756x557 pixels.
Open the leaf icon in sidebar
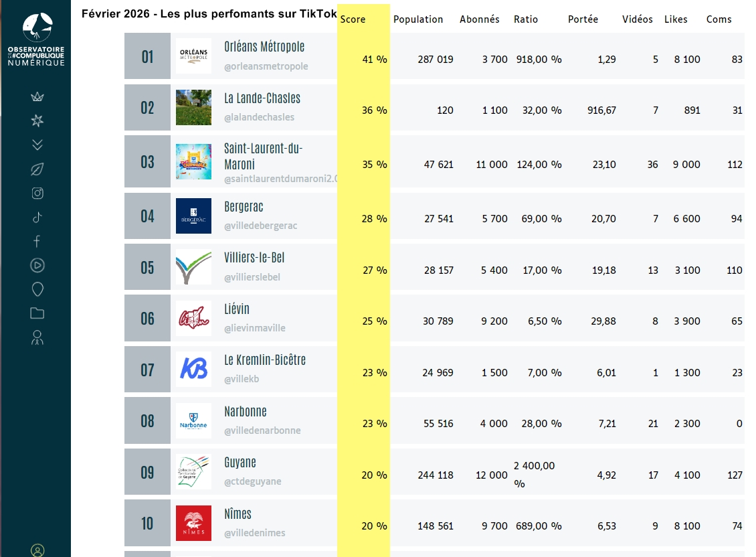[37, 169]
